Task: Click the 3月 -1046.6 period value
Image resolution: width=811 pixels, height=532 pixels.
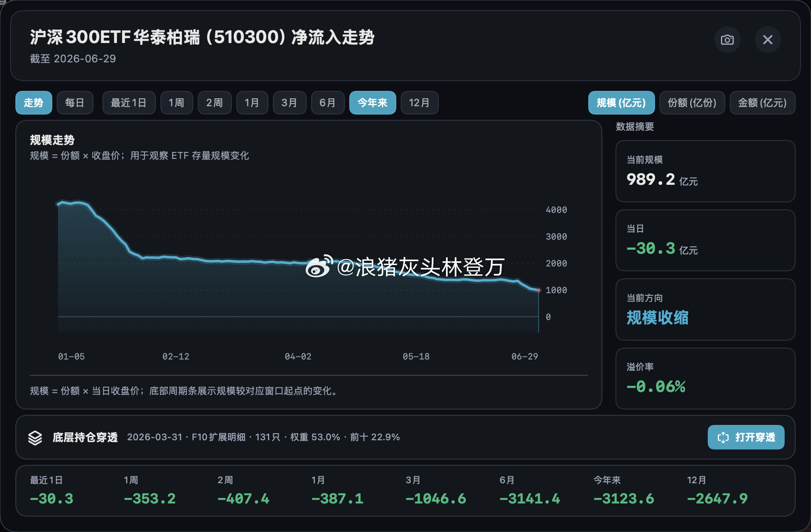Action: (x=436, y=499)
